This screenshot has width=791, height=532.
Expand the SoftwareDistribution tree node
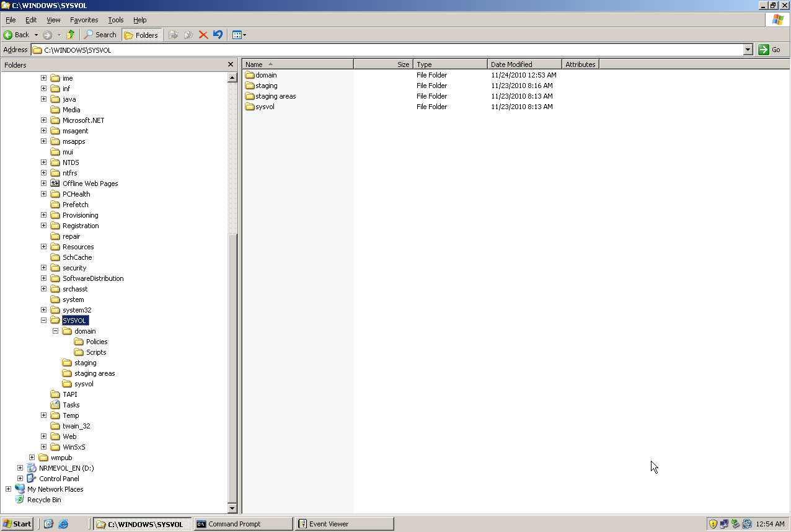tap(43, 278)
